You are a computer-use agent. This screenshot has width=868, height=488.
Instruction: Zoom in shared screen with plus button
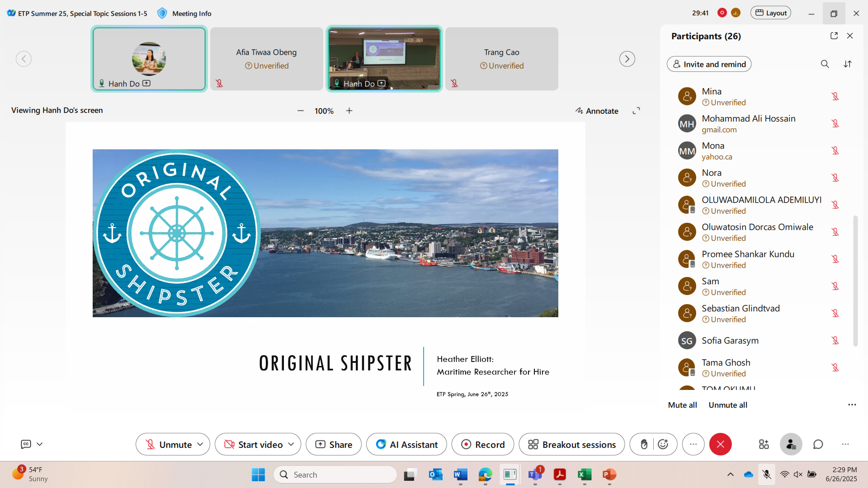click(x=349, y=111)
